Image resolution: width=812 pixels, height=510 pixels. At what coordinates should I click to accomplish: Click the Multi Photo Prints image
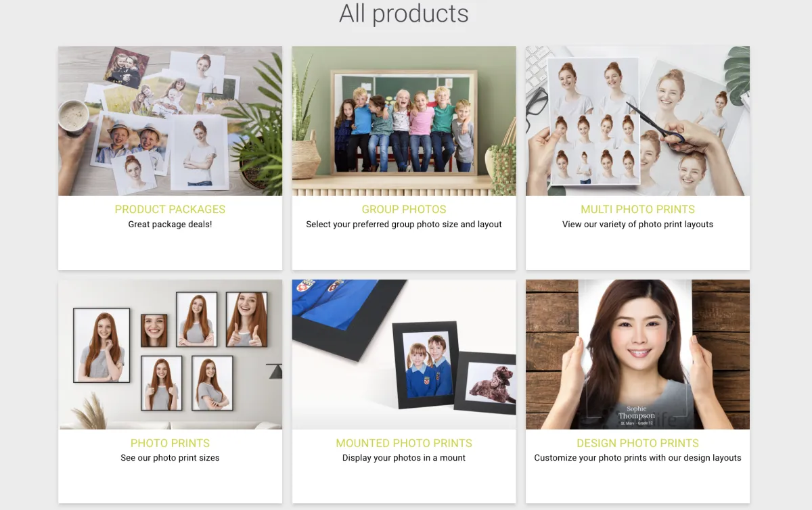[637, 121]
